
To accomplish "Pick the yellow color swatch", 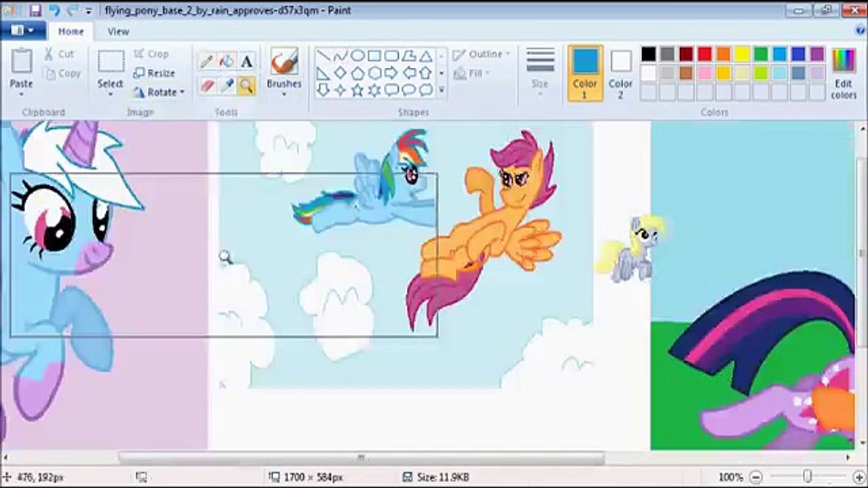I will pyautogui.click(x=743, y=54).
